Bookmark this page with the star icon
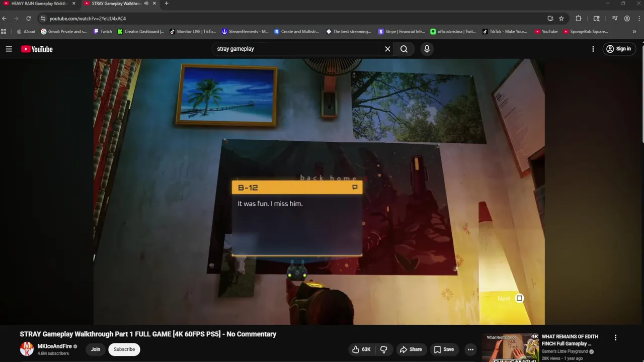The width and height of the screenshot is (644, 362). [561, 19]
